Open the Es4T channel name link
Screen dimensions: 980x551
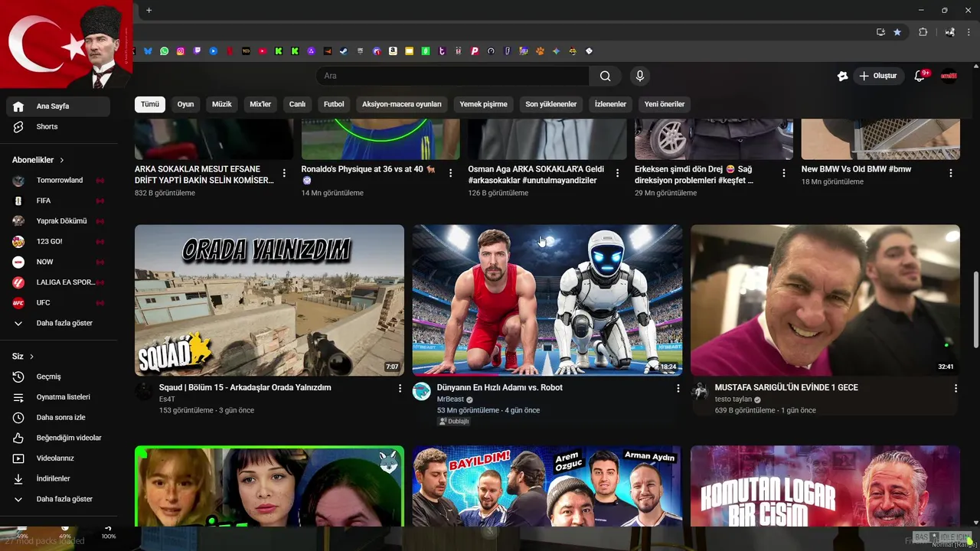pos(167,399)
